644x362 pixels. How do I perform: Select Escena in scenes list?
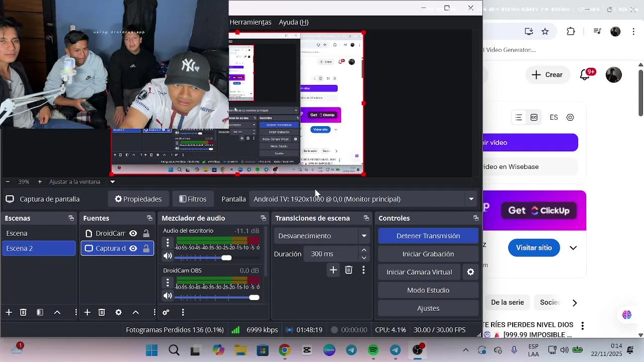click(39, 233)
